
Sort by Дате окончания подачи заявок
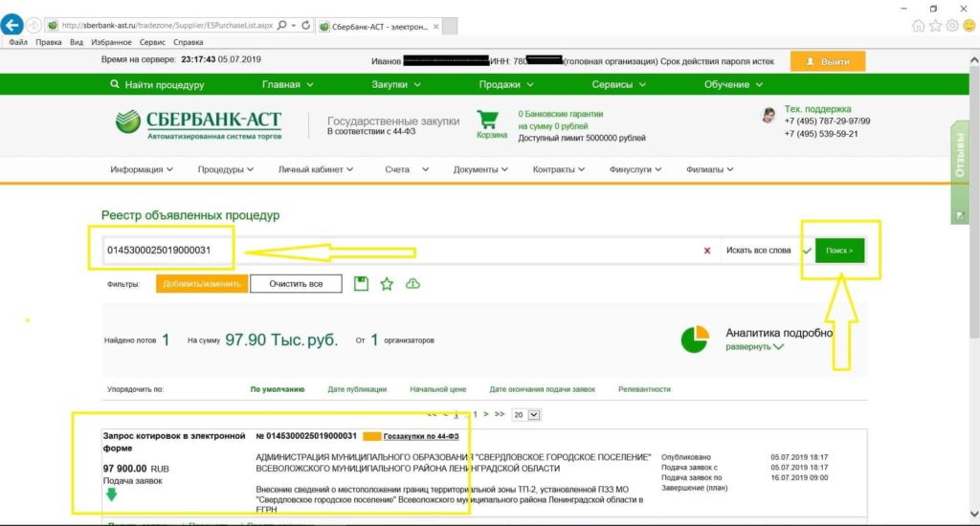tap(542, 389)
